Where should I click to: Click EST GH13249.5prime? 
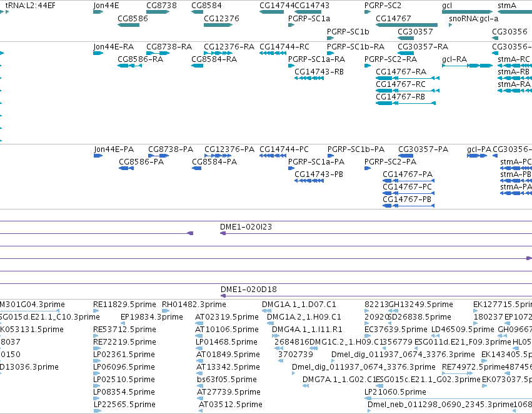(421, 305)
